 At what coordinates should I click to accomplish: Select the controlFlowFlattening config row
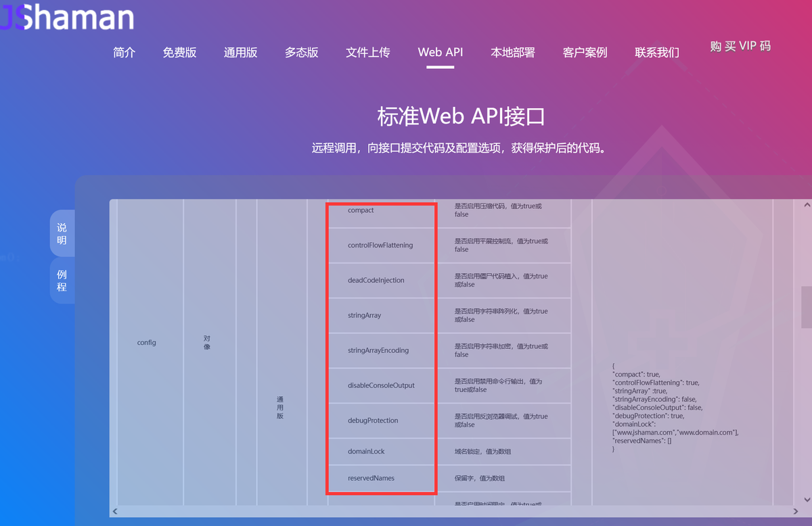click(x=381, y=245)
